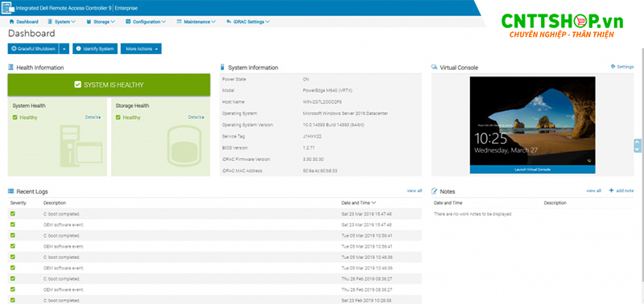Click Launch Virtual Console
This screenshot has height=304, width=644.
point(532,170)
